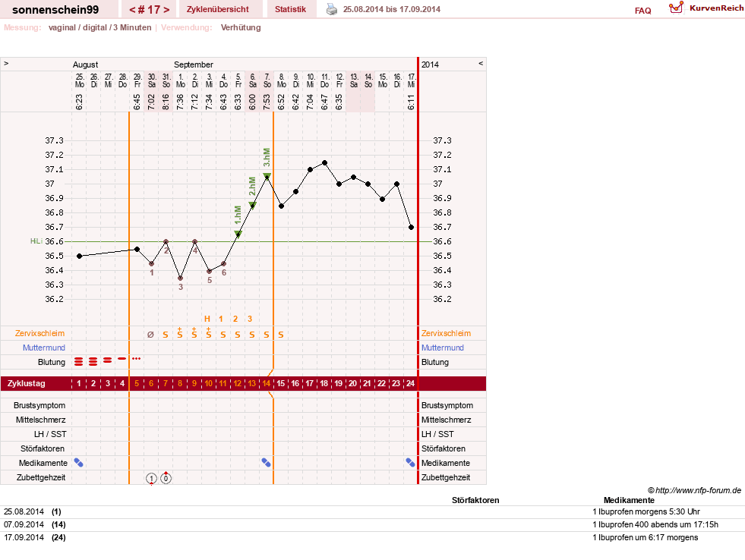Screen dimensions: 745x560
Task: Click the HiLi baseline label
Action: 36,241
